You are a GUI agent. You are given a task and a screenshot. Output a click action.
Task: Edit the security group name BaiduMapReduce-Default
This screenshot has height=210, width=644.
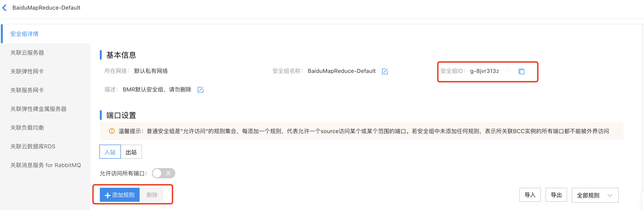tap(385, 71)
